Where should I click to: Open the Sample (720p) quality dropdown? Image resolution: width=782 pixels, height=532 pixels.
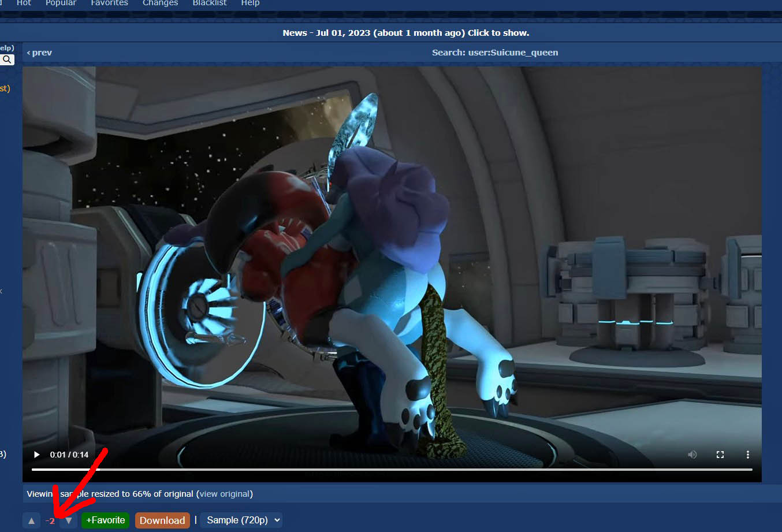(x=241, y=520)
